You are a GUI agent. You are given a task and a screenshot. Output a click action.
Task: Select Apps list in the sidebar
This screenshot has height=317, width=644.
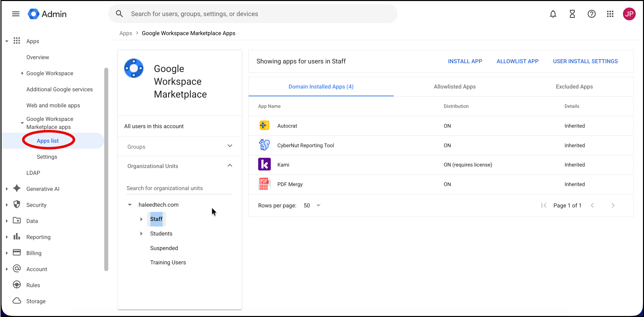tap(48, 141)
